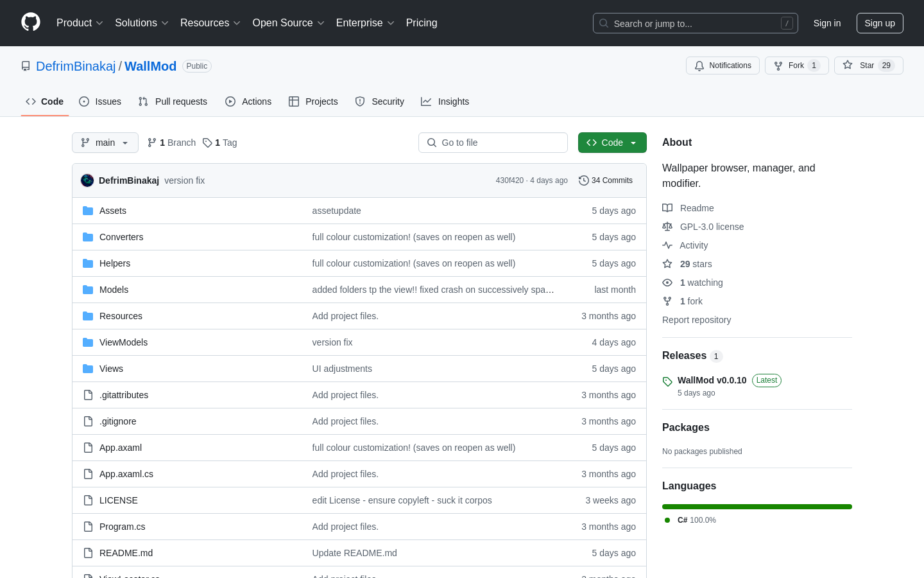This screenshot has width=924, height=578.
Task: Switch to the Actions tab
Action: pyautogui.click(x=248, y=101)
